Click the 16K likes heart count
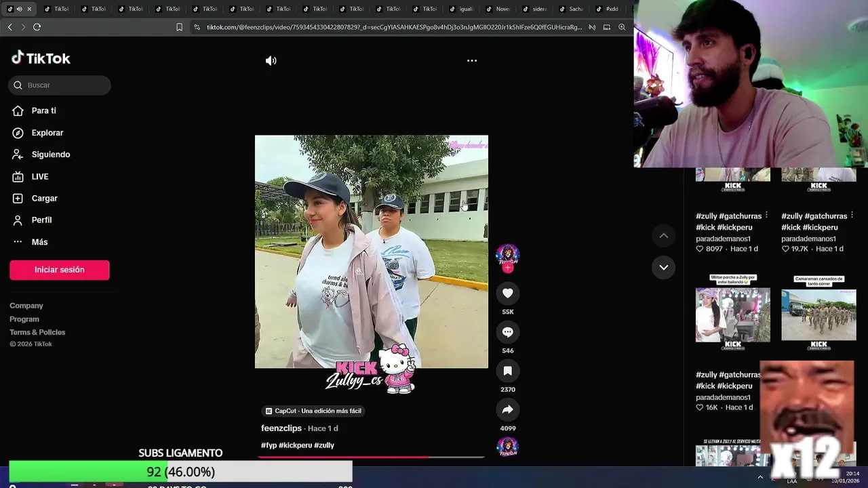The image size is (868, 488). pos(707,407)
